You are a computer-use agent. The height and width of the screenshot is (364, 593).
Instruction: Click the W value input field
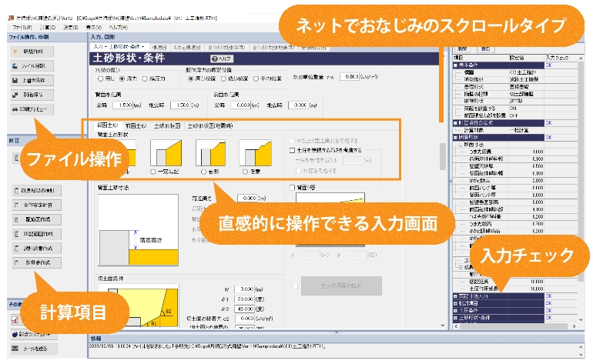(253, 287)
